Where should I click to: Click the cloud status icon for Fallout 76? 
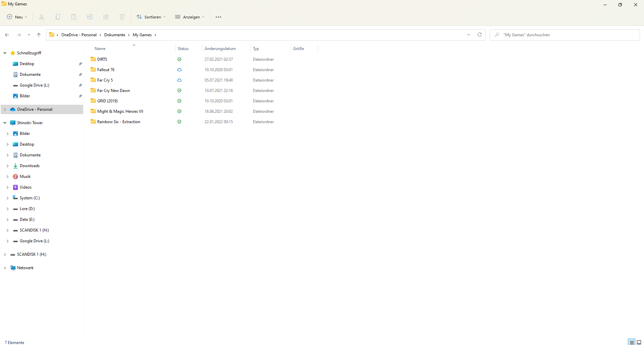pos(179,70)
